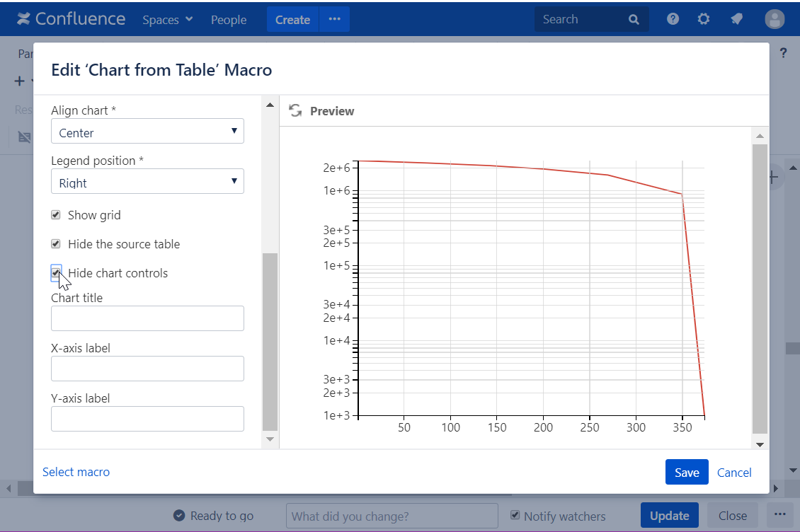The image size is (800, 532).
Task: Click the Confluence logo icon
Action: [24, 19]
